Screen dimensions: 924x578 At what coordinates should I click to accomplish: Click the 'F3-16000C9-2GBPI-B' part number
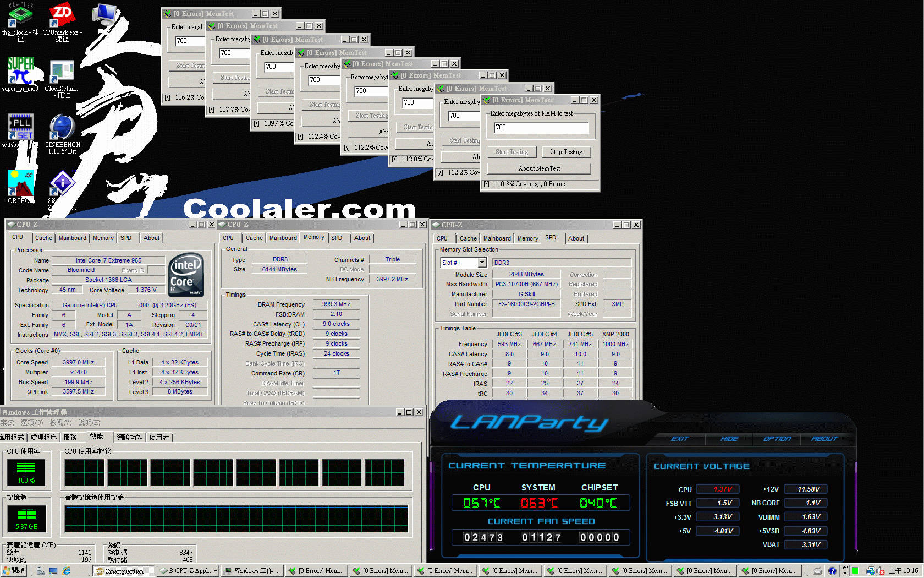[x=526, y=304]
